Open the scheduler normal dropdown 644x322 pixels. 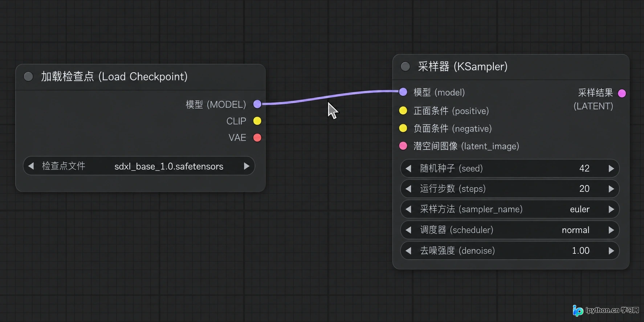[x=510, y=230]
